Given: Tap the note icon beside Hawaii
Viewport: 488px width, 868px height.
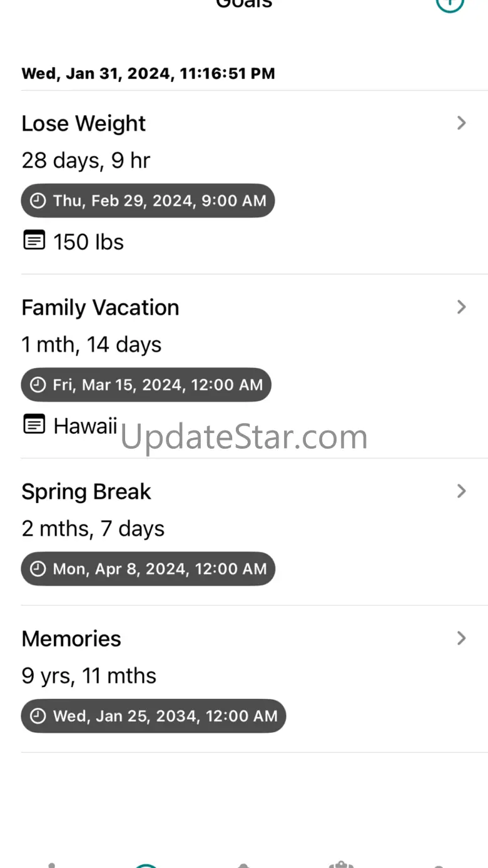Looking at the screenshot, I should [x=34, y=424].
